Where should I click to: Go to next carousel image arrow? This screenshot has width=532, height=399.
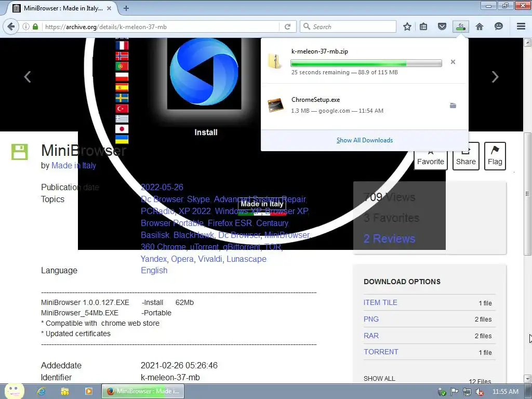495,77
